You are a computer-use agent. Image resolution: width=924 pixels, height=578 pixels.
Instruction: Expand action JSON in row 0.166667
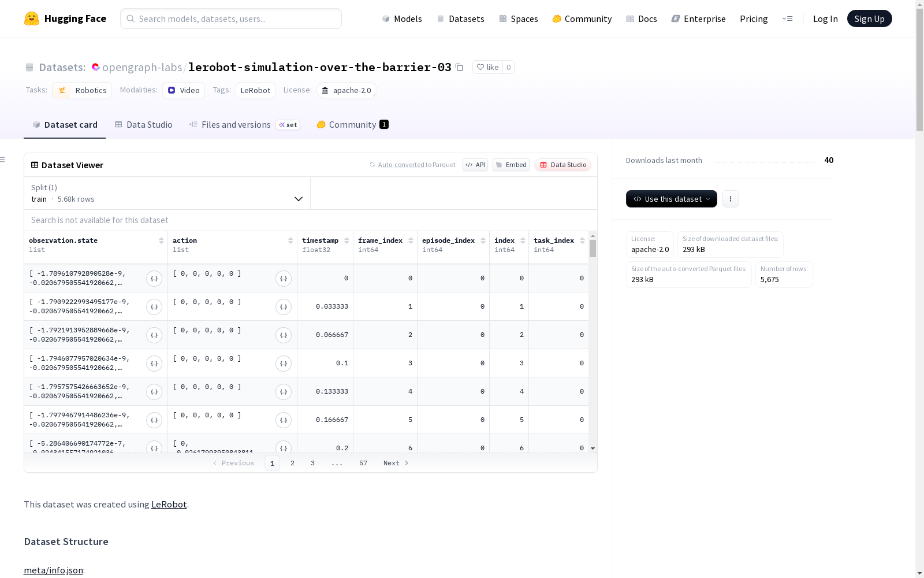(x=284, y=420)
